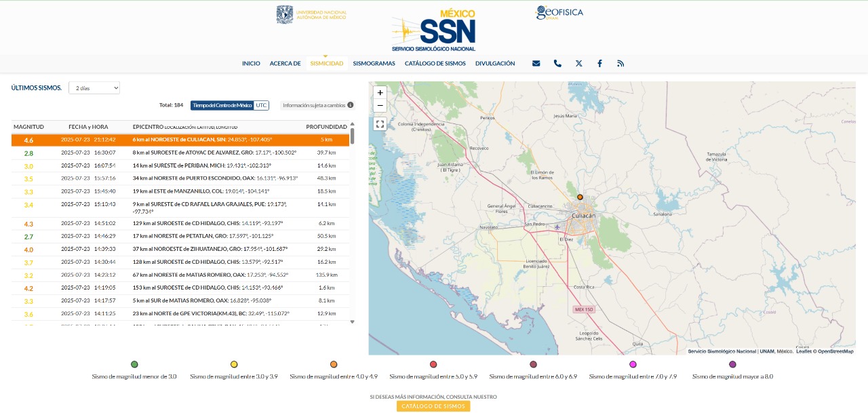Click the Navolato town label on the map

click(488, 227)
